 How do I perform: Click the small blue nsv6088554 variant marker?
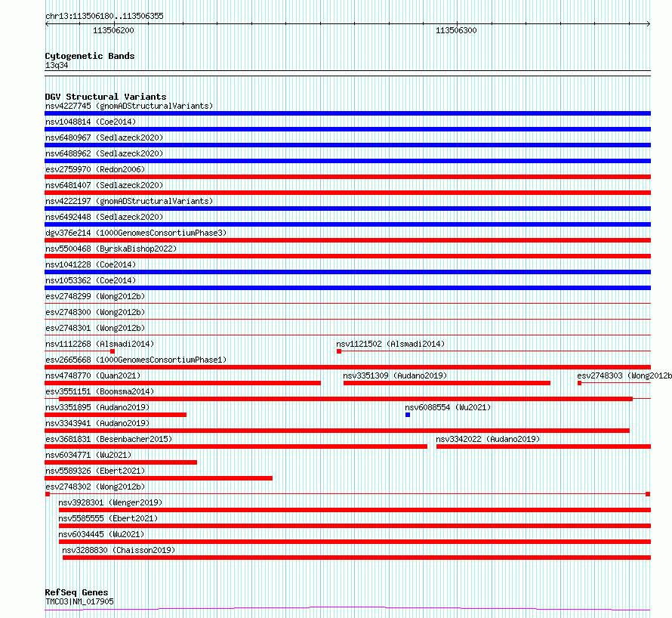[x=408, y=415]
